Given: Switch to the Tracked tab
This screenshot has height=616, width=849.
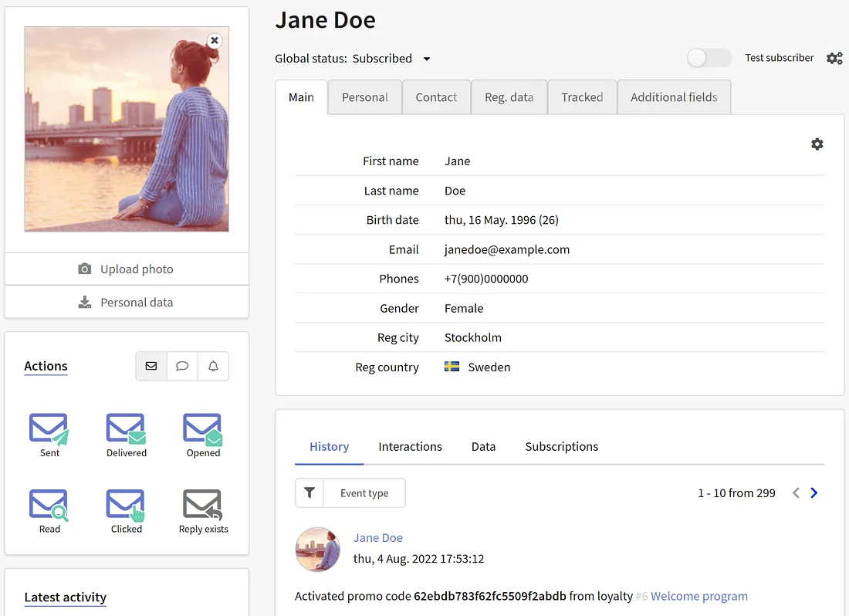Looking at the screenshot, I should (x=582, y=97).
